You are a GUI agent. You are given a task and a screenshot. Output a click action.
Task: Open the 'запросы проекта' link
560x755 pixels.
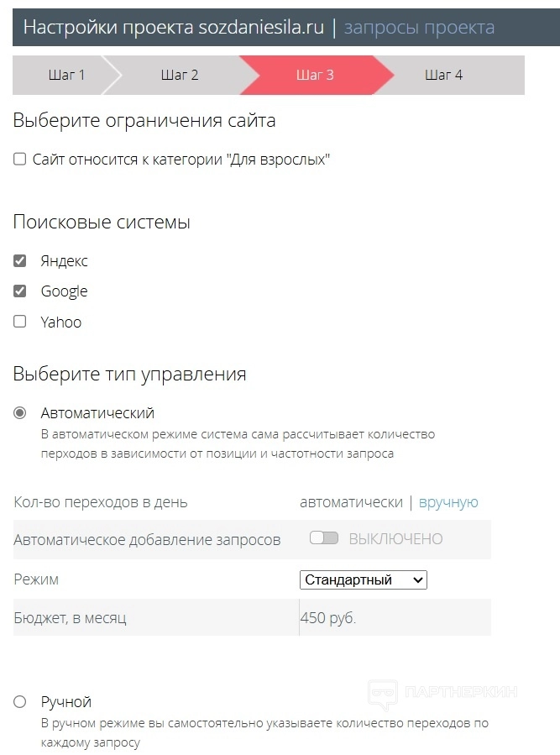click(419, 28)
